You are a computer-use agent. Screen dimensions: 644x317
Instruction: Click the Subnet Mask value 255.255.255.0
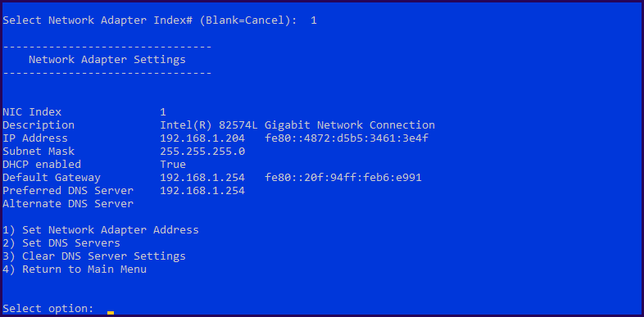pos(202,151)
